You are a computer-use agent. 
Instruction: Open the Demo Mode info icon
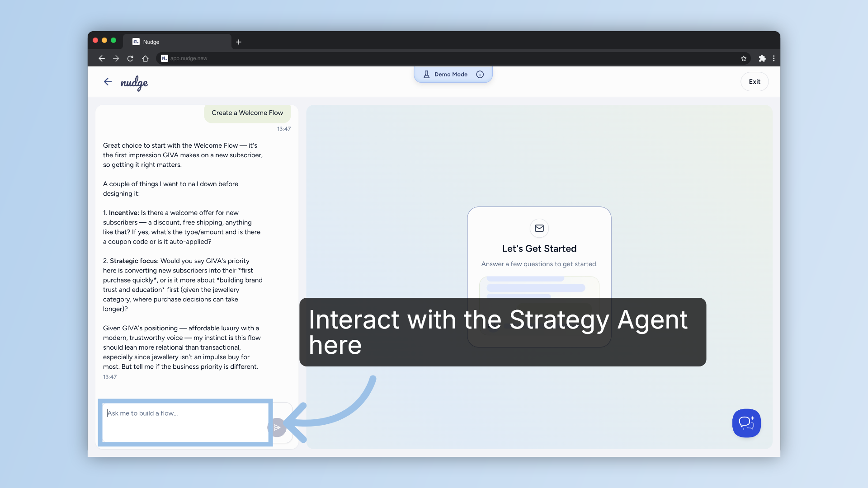pos(480,75)
